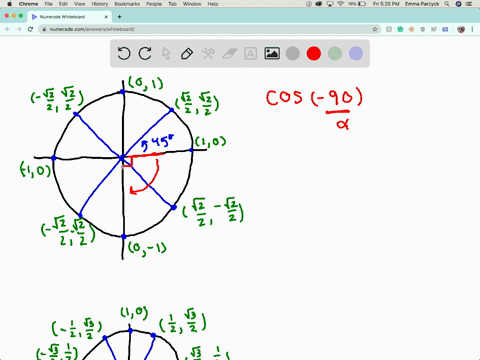Open the crossed tools settings icon
This screenshot has height=360, width=480.
(208, 53)
